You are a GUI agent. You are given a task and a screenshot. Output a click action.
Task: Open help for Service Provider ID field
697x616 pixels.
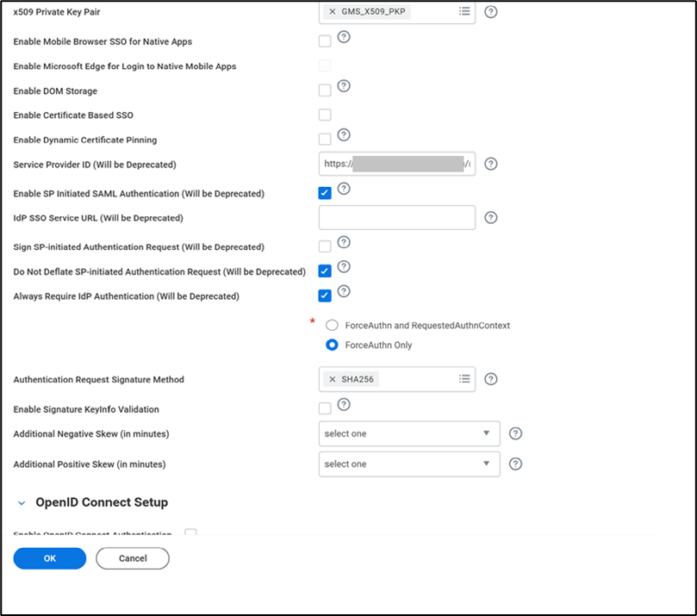coord(491,164)
